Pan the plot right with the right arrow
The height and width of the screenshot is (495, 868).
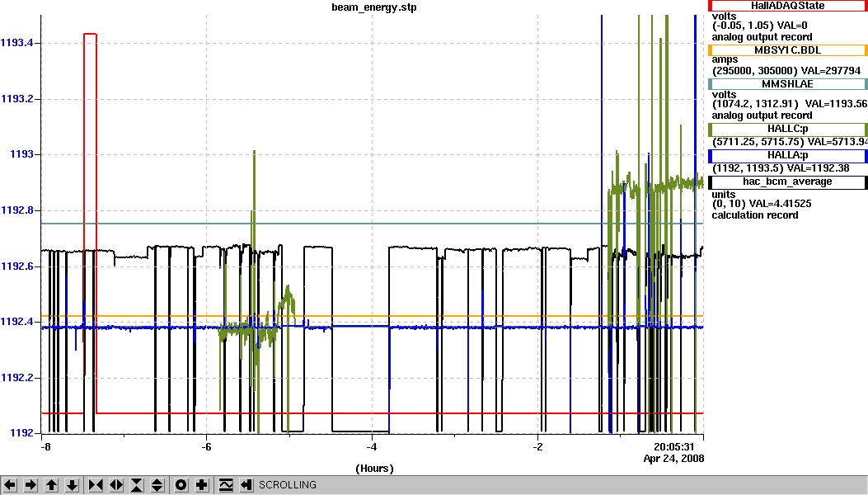[x=30, y=485]
